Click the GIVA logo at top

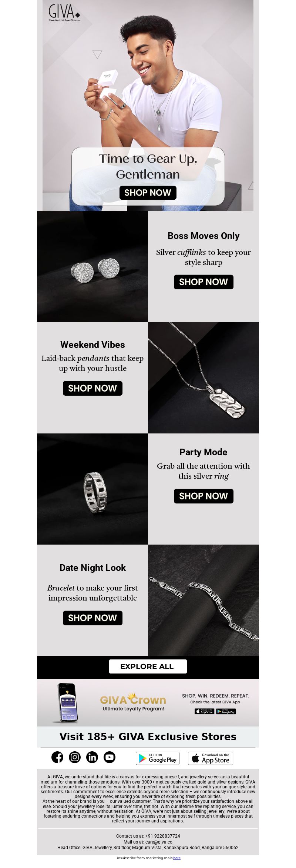(64, 13)
